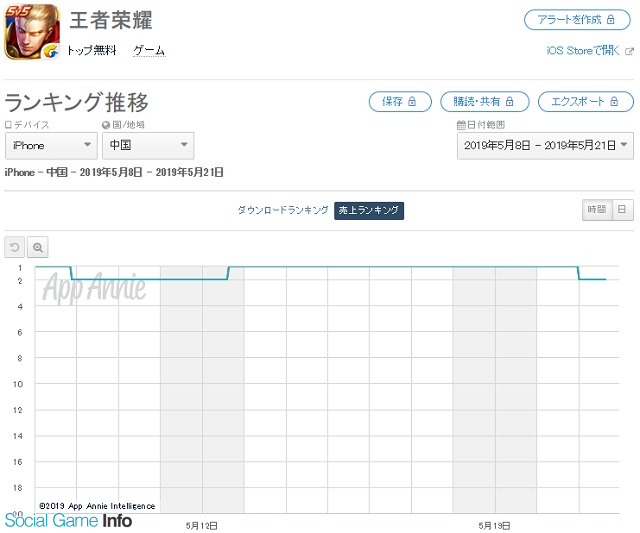Click the 保存 button

point(400,101)
